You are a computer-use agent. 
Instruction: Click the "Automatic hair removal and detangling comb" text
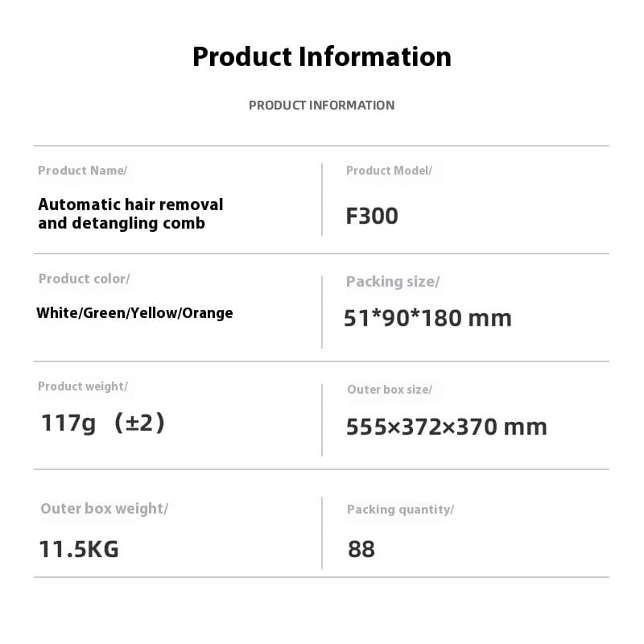point(130,214)
